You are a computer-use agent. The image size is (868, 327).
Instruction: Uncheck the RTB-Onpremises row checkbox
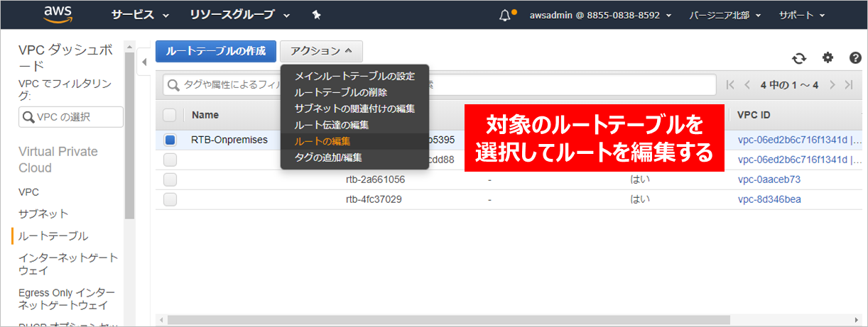[170, 140]
